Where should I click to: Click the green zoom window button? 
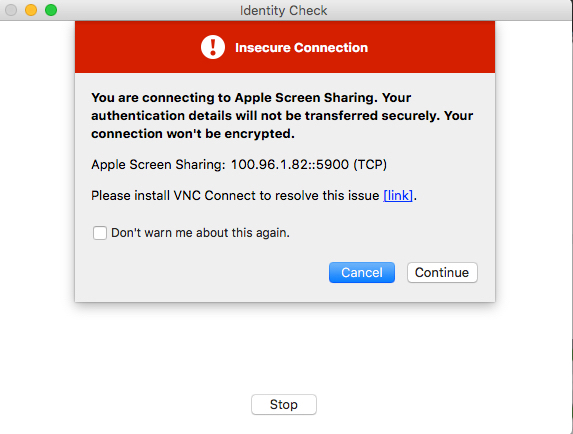click(x=51, y=10)
